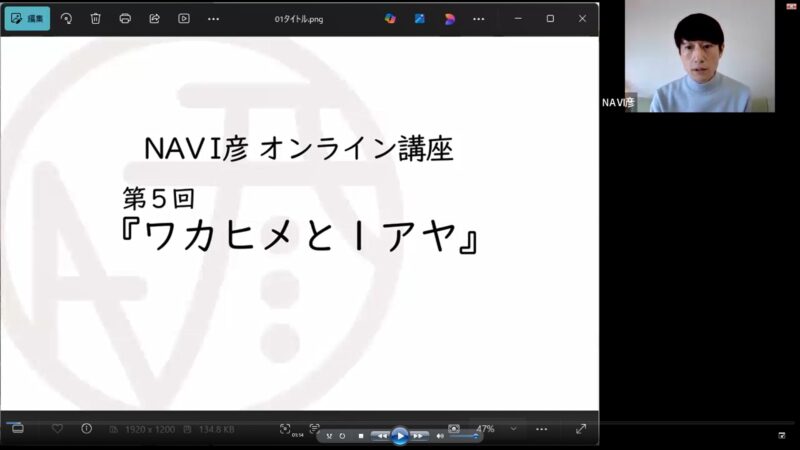Start slideshow with the play-frame icon
800x450 pixels.
click(x=184, y=18)
